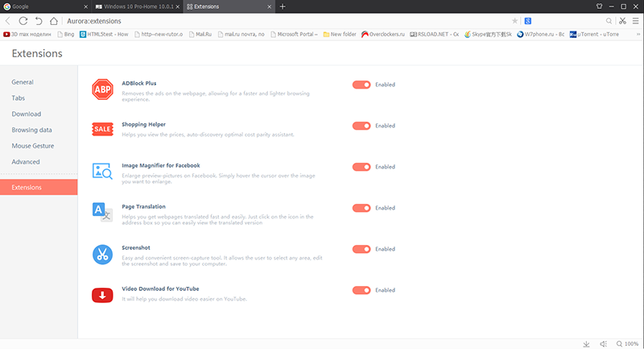Open the http--new-rutor.o bookmark

coord(159,35)
